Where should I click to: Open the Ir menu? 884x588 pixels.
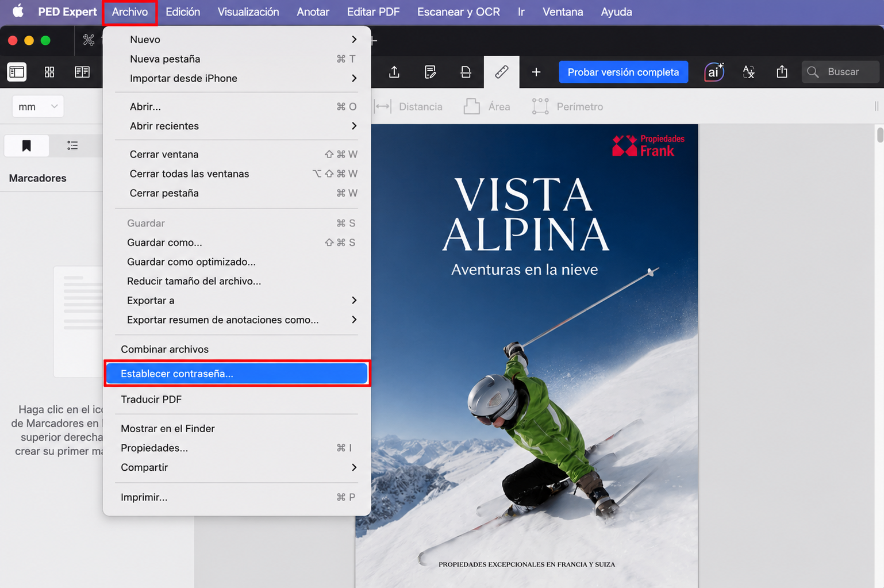point(521,11)
